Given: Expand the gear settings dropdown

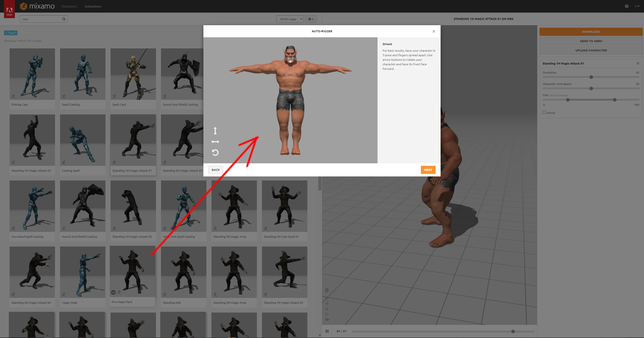Looking at the screenshot, I should [x=311, y=19].
